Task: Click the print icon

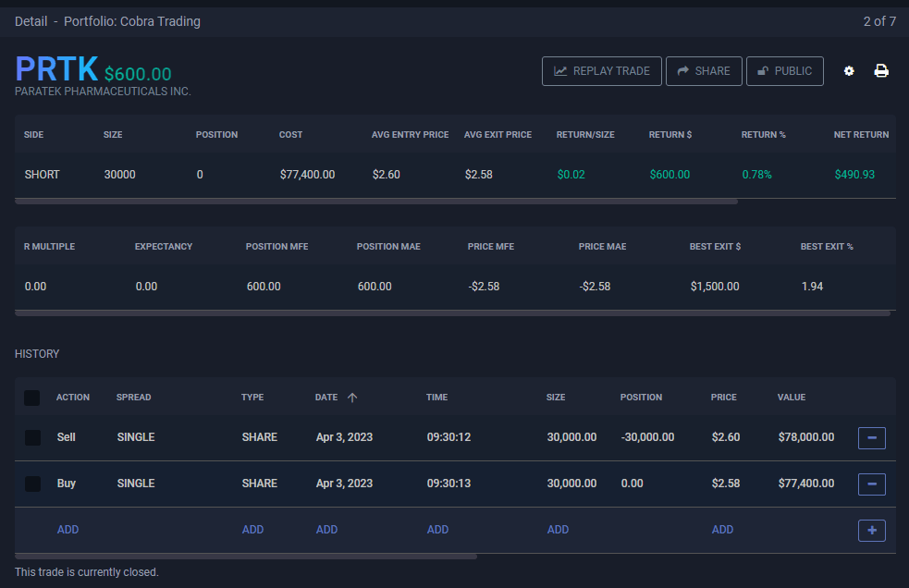Action: pyautogui.click(x=881, y=71)
